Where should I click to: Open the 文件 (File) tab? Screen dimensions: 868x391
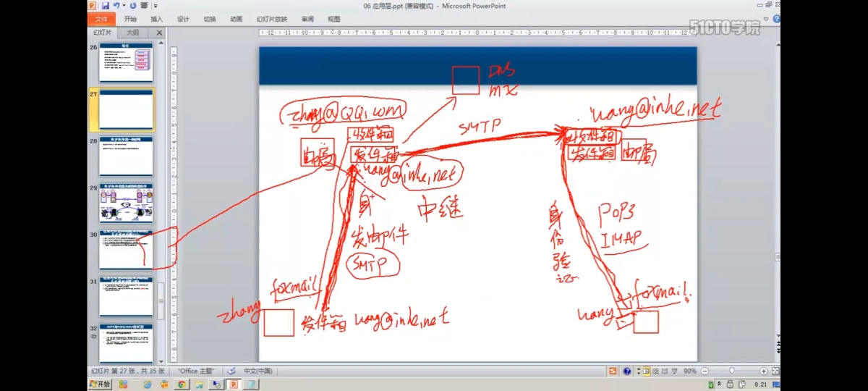coord(101,19)
